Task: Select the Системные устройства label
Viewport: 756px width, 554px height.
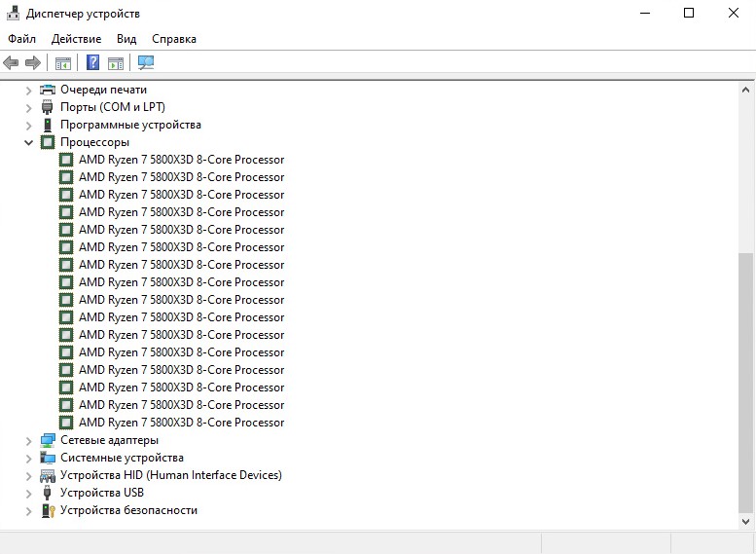Action: tap(122, 458)
